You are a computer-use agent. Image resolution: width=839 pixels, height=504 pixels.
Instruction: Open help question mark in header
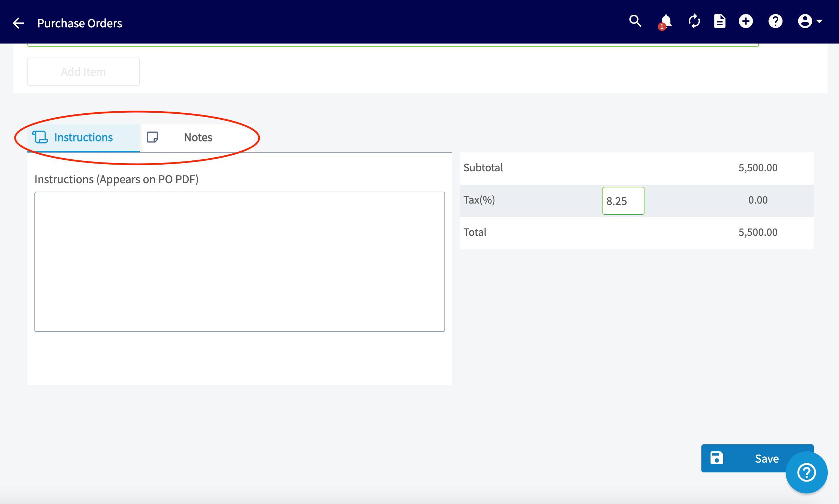point(775,21)
